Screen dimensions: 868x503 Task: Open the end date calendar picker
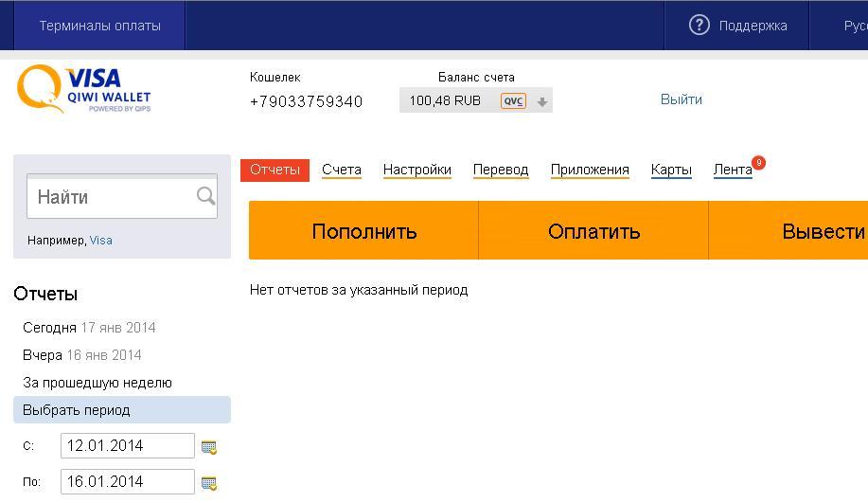click(x=209, y=482)
